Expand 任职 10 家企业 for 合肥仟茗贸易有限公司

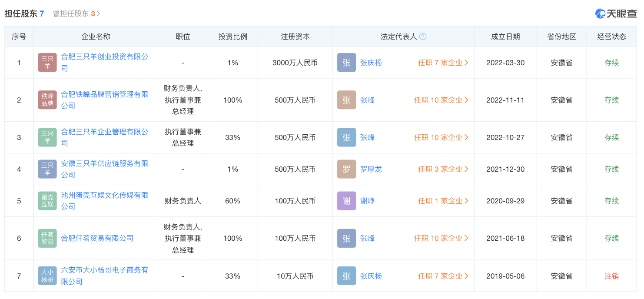(x=441, y=238)
